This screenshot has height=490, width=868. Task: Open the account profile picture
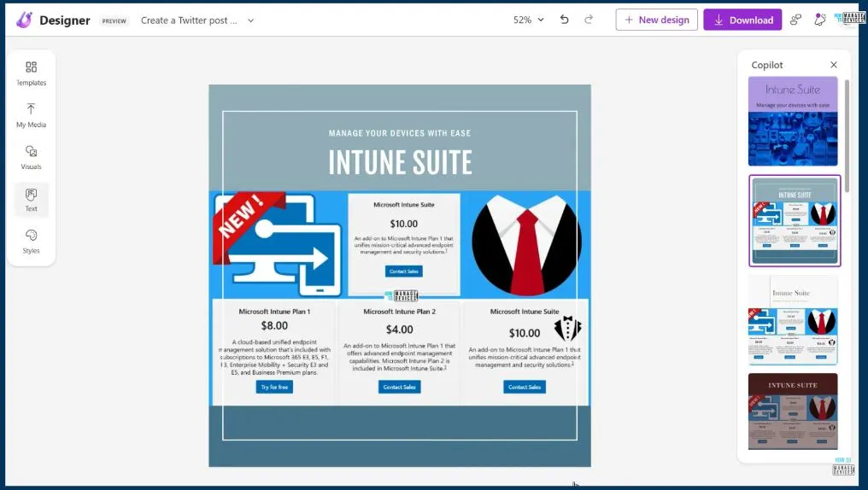click(851, 18)
